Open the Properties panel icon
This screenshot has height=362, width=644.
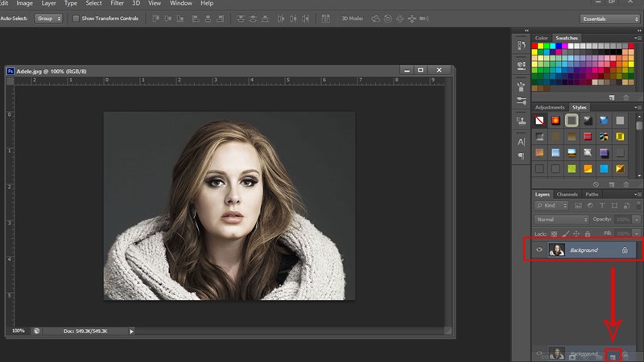(521, 65)
